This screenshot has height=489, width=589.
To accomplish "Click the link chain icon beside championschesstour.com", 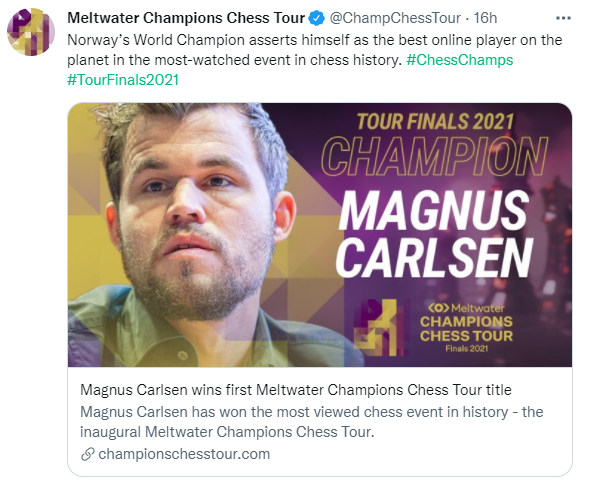I will [88, 454].
